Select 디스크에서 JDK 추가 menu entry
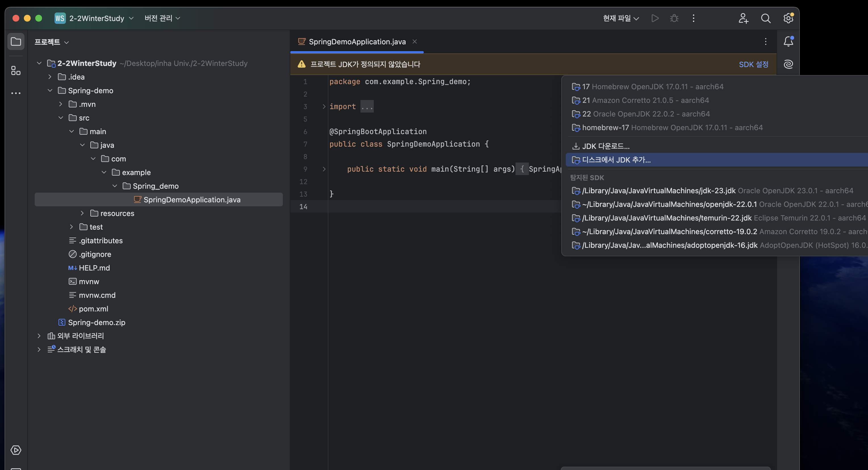Viewport: 868px width, 470px height. (616, 160)
